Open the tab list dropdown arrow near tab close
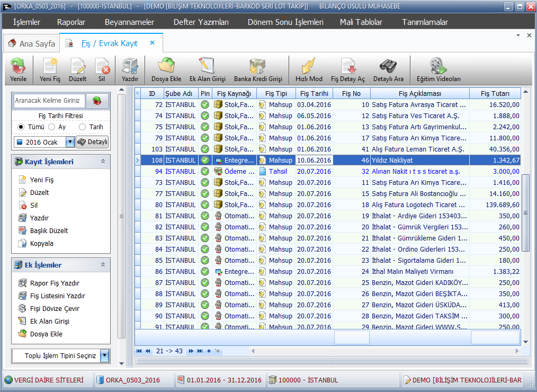 pos(518,35)
